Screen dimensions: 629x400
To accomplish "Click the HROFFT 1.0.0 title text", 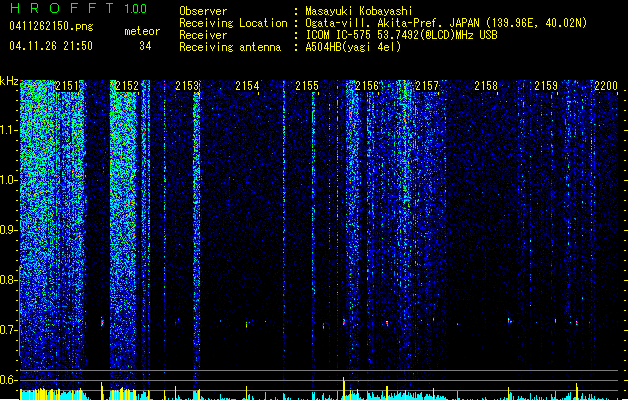I will tap(79, 8).
